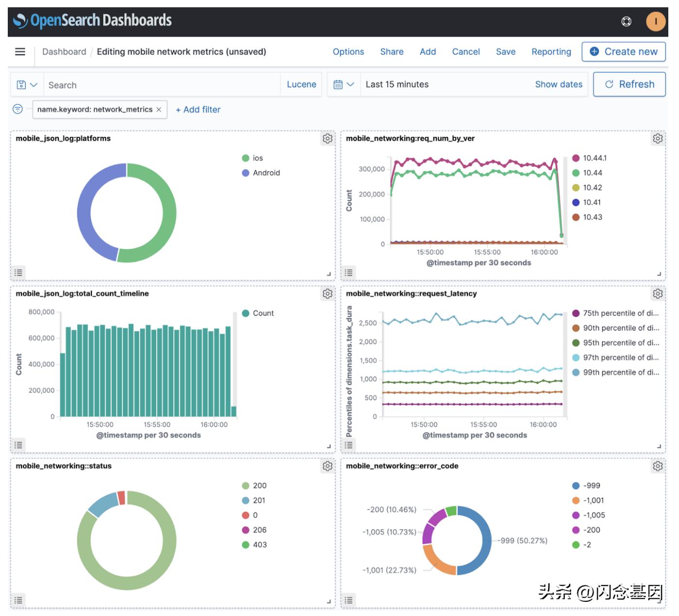Click the 95th percentile legend entry
679x616 pixels.
click(x=616, y=343)
